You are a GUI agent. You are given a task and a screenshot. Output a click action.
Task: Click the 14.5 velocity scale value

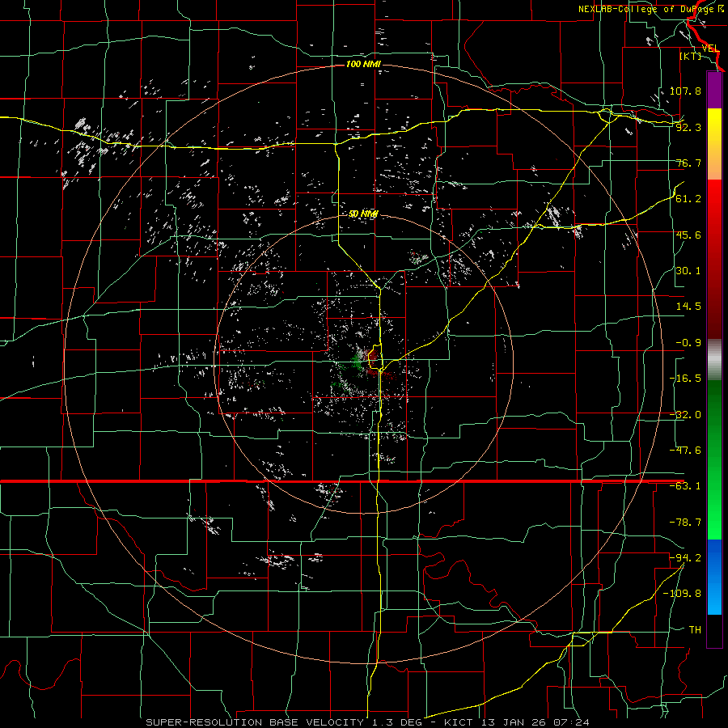coord(688,307)
